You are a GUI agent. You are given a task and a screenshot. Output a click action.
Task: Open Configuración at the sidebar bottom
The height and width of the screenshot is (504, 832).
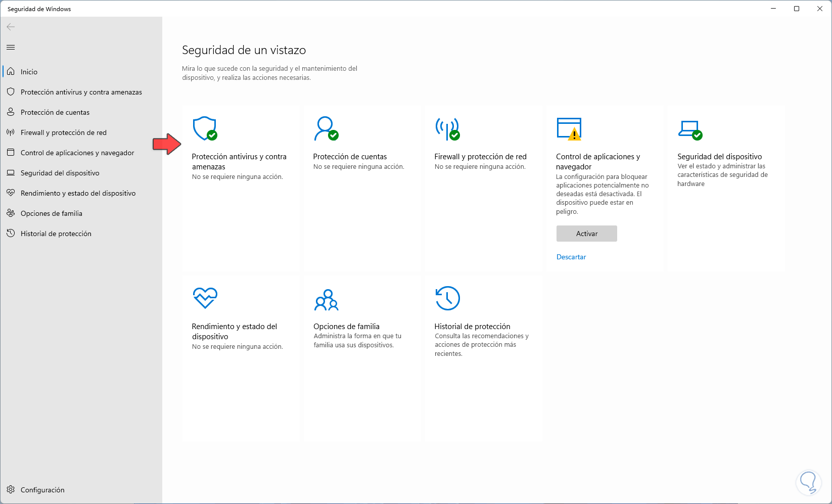click(42, 490)
